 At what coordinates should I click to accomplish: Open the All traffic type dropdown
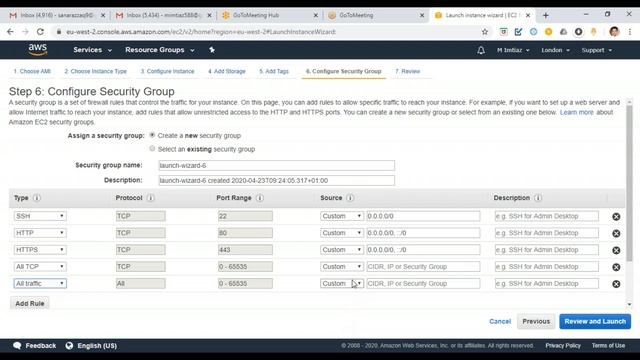(40, 283)
